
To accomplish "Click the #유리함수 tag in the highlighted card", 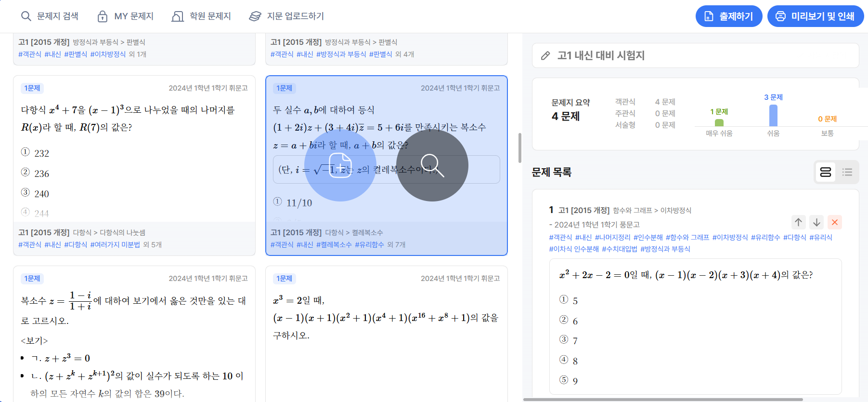I will coord(370,245).
